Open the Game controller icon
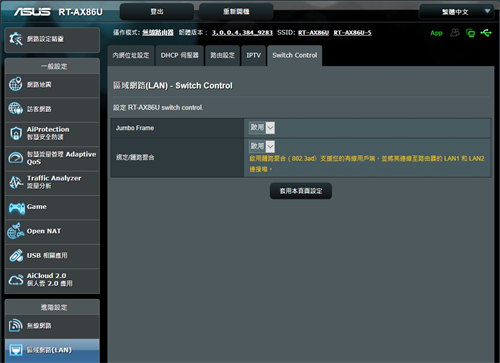The image size is (500, 363). coord(16,208)
